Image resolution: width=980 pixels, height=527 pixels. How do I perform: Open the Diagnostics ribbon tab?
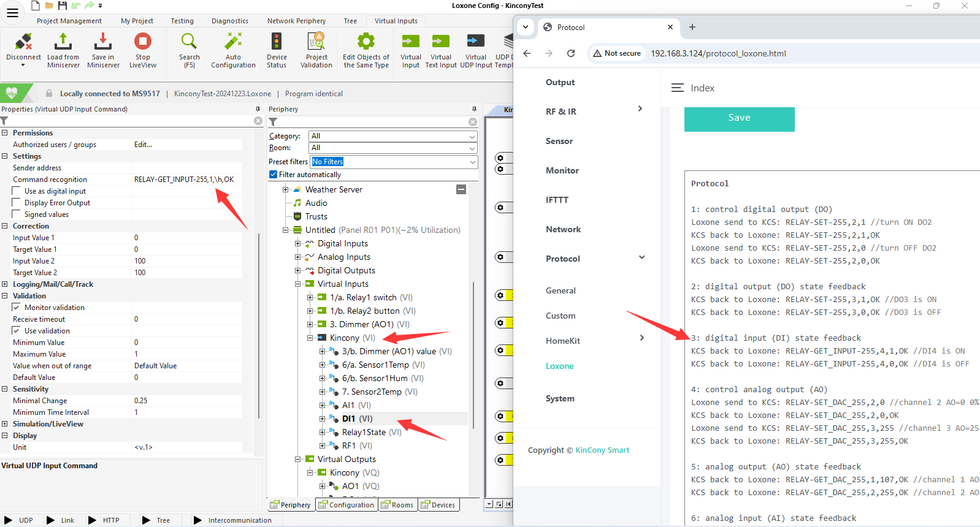[x=230, y=21]
